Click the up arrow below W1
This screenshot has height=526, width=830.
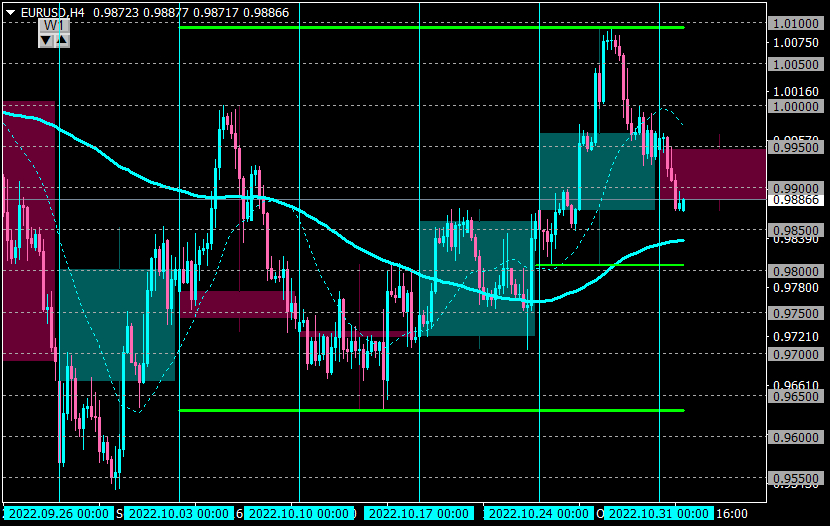pos(62,40)
